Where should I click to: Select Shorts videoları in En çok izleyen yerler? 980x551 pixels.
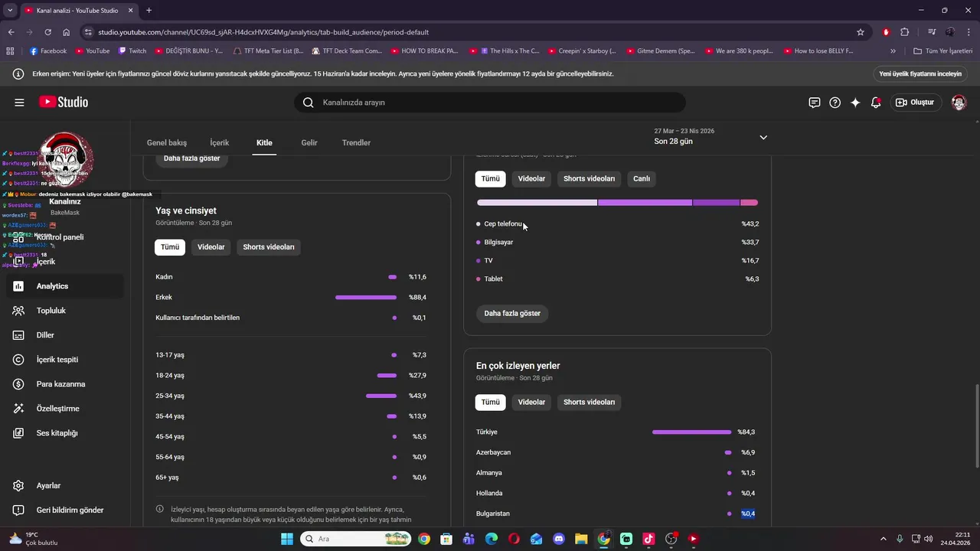[x=590, y=402]
